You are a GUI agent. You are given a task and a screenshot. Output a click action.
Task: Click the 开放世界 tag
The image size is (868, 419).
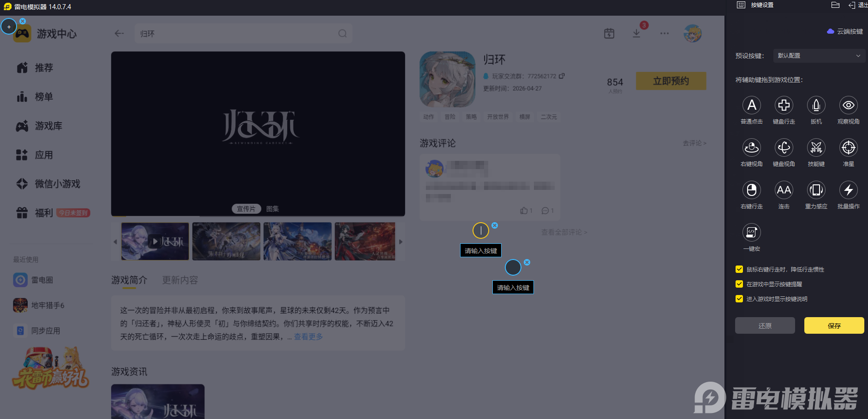coord(498,117)
